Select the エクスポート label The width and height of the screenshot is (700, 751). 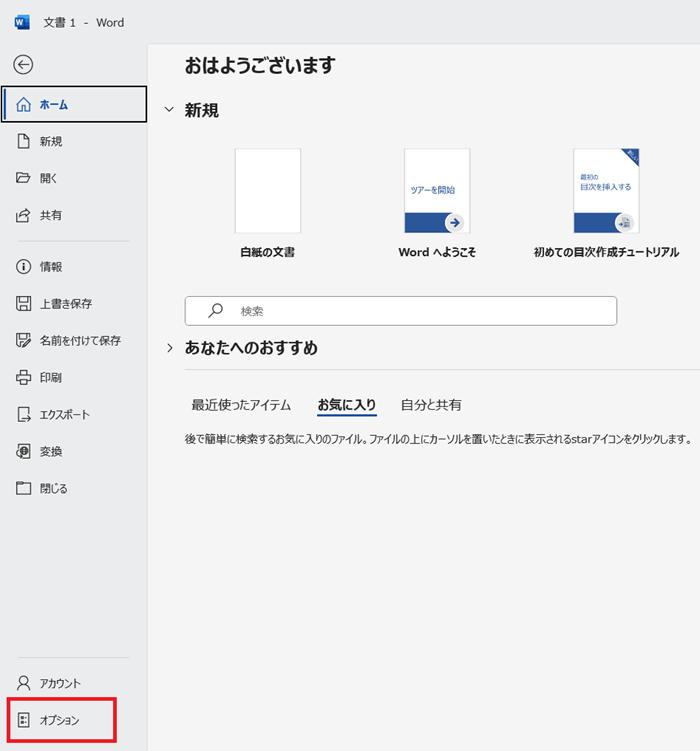65,414
